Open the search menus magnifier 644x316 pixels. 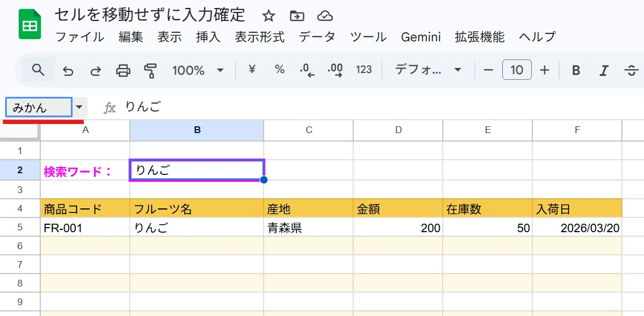(38, 70)
